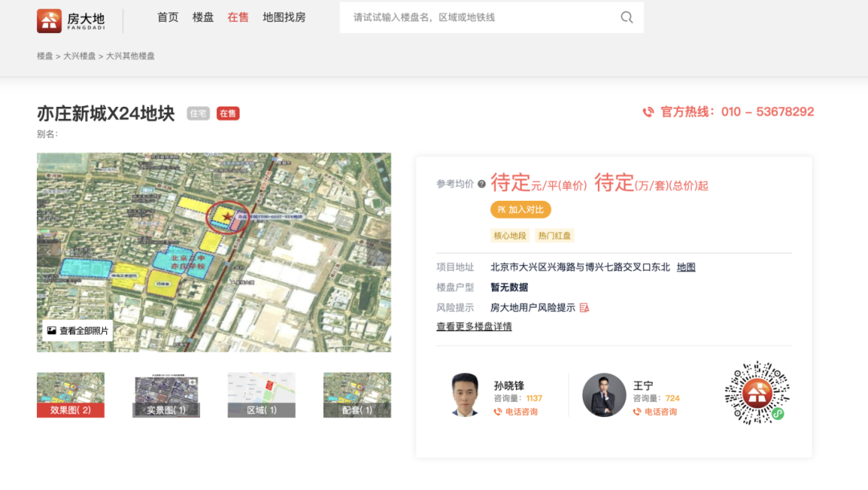Click the phone icon beside 官方热线
Viewport: 868px width, 490px height.
648,112
